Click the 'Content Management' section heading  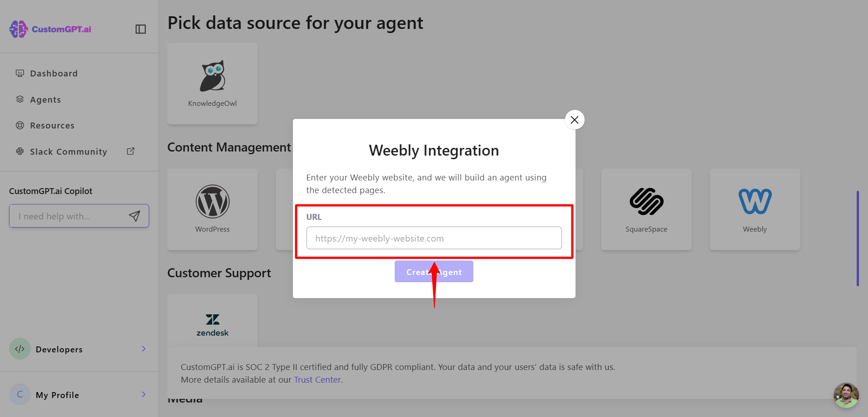(x=229, y=147)
